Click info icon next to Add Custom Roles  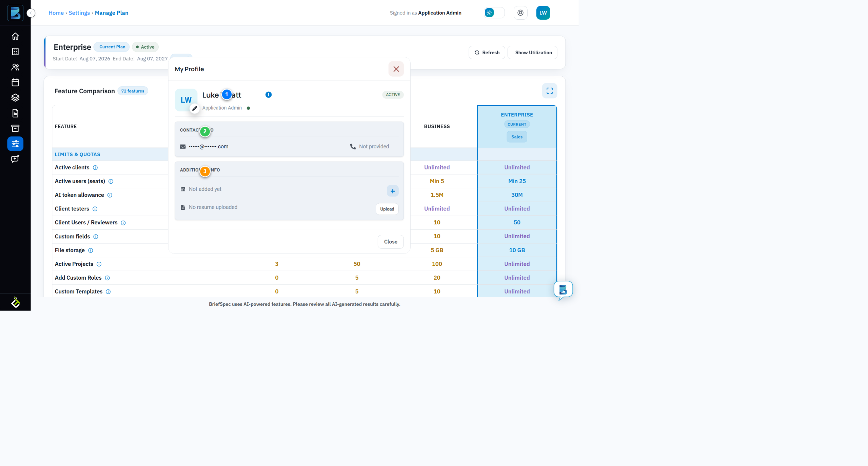(107, 278)
